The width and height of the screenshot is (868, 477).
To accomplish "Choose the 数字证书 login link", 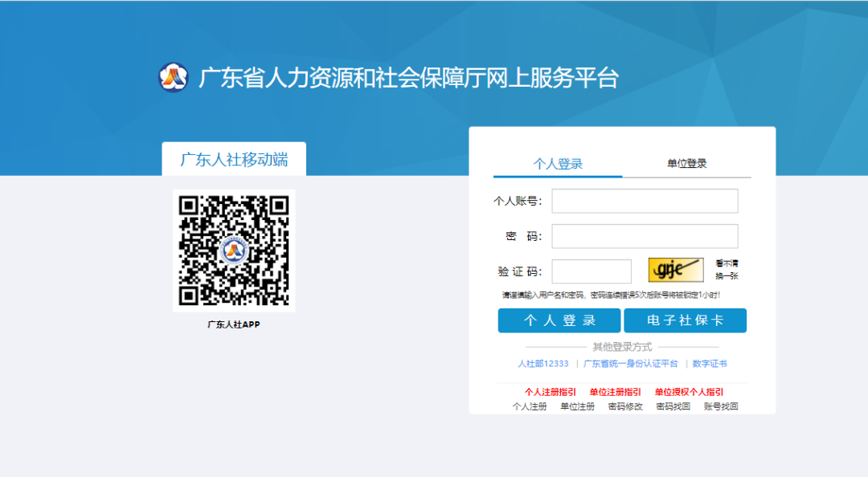I will click(710, 364).
